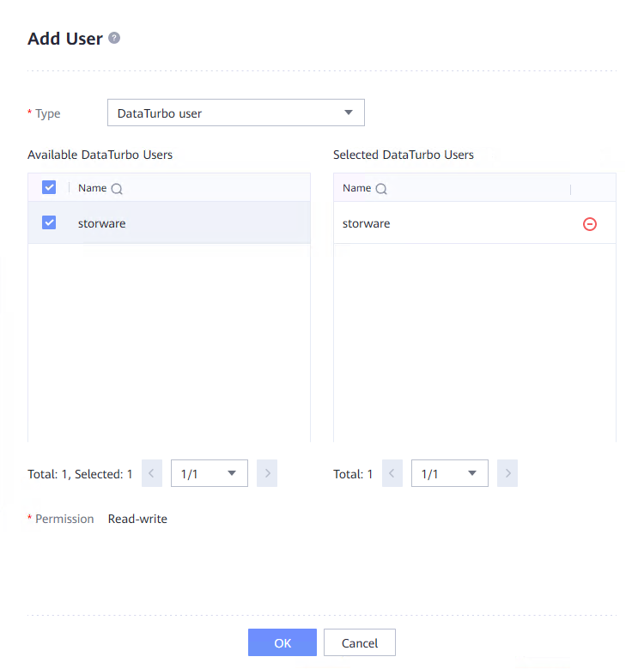The width and height of the screenshot is (644, 669).
Task: Toggle the select-all checkbox in Available users header
Action: click(x=49, y=187)
